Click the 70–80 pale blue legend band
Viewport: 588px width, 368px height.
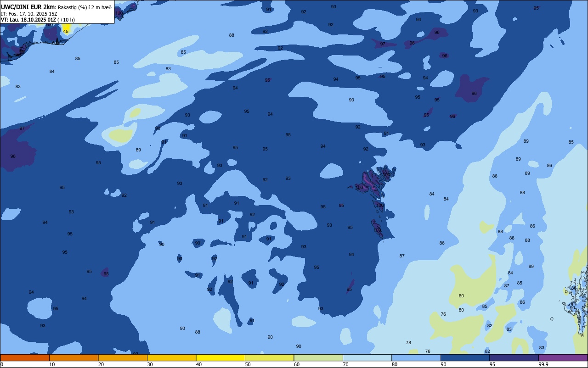click(367, 357)
